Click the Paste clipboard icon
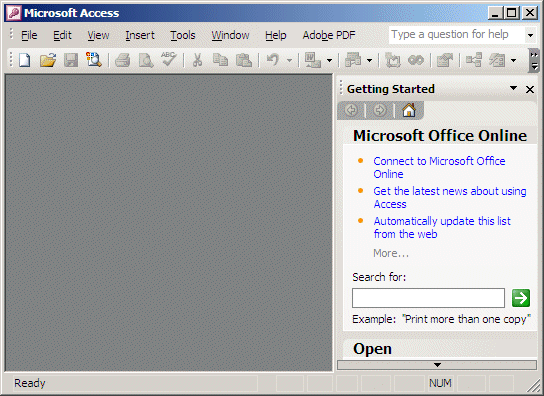Viewport: 544px width, 396px height. tap(244, 60)
